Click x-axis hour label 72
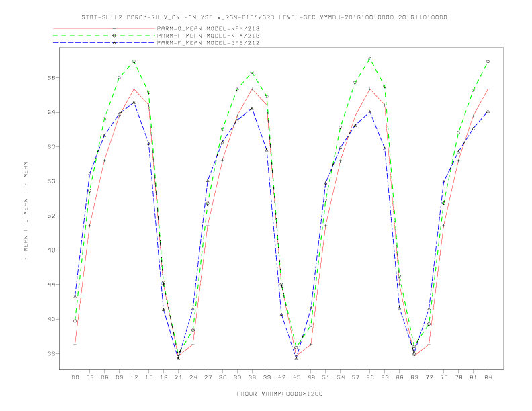532x411 pixels. (429, 377)
